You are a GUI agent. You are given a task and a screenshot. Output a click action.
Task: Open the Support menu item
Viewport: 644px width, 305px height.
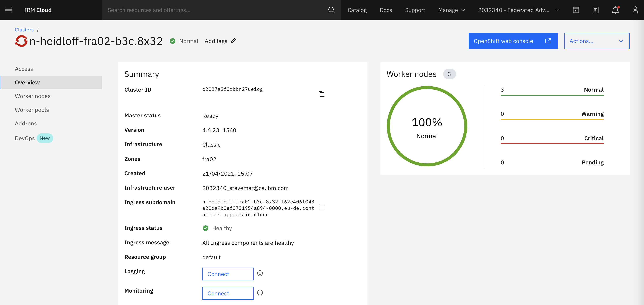point(415,10)
